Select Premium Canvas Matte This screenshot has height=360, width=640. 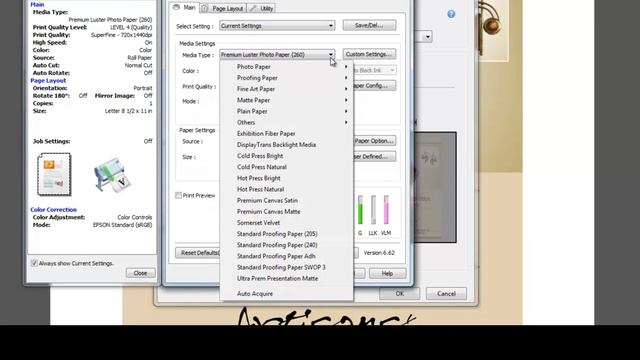point(287,211)
